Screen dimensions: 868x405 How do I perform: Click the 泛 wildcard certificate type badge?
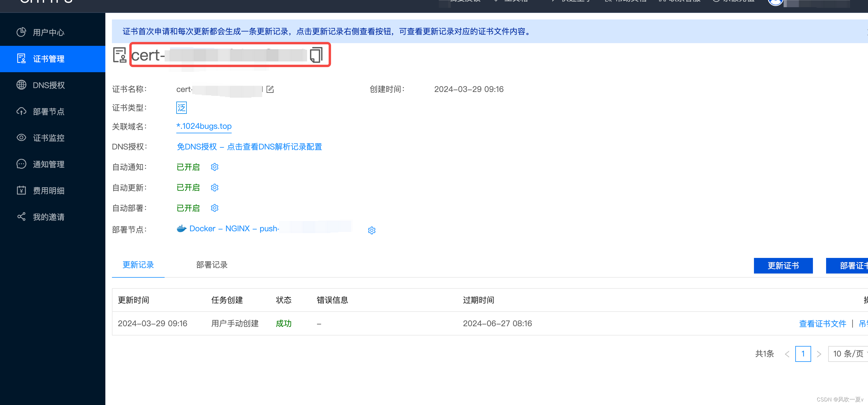pyautogui.click(x=181, y=108)
